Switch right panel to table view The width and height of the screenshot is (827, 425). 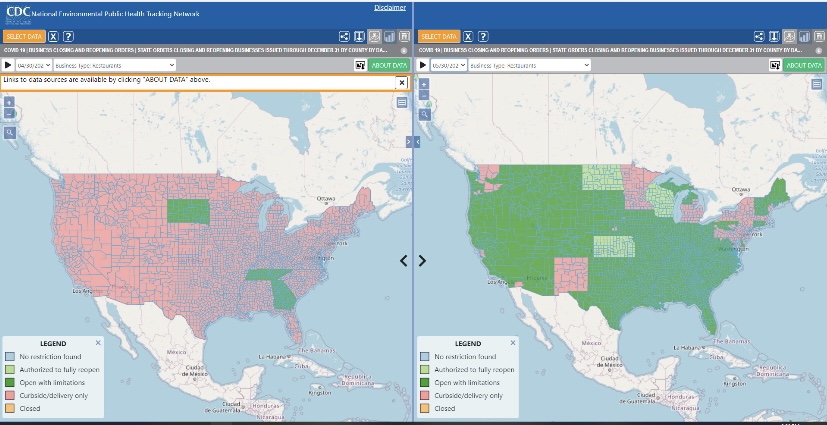(818, 36)
